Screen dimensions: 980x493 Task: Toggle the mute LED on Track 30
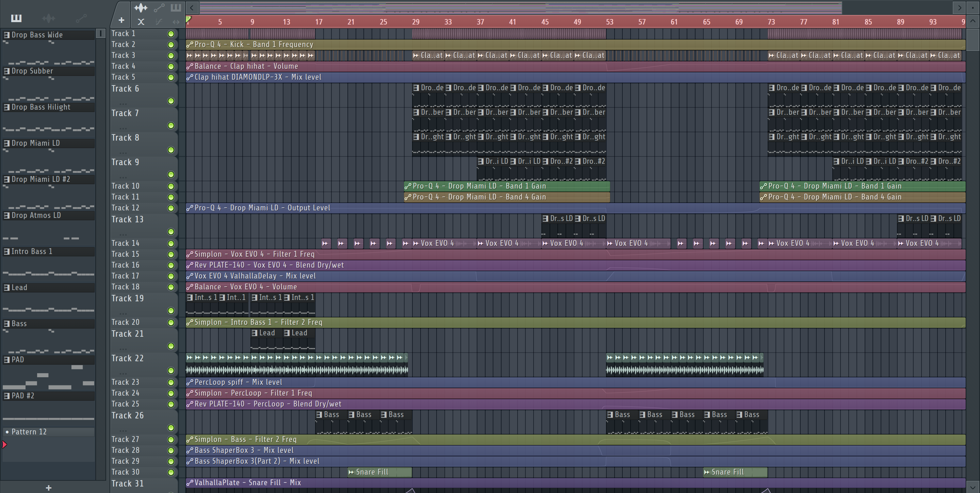[171, 472]
